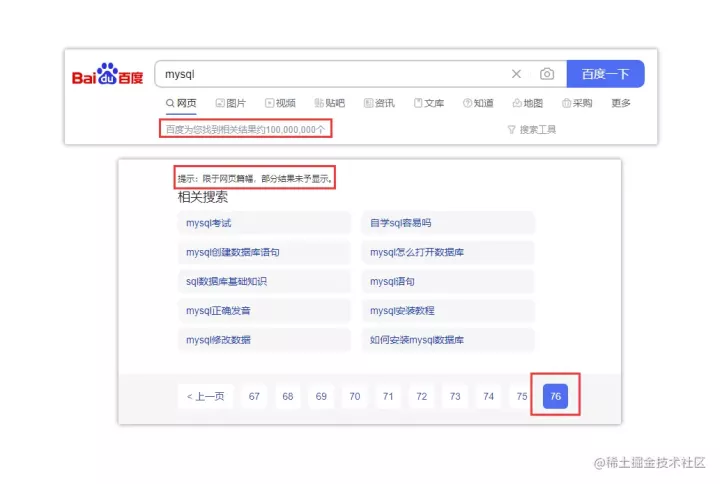This screenshot has width=720, height=484.
Task: Switch to the 文库 tab
Action: coord(429,103)
